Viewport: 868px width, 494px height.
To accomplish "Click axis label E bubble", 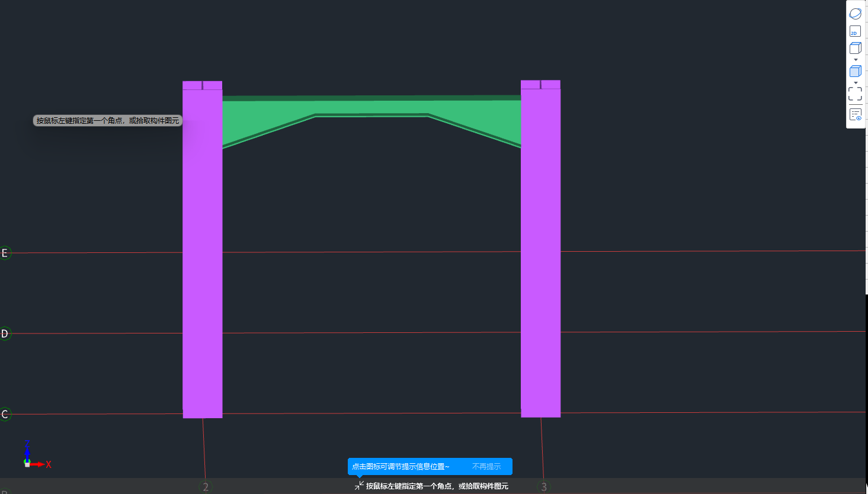I will (5, 254).
